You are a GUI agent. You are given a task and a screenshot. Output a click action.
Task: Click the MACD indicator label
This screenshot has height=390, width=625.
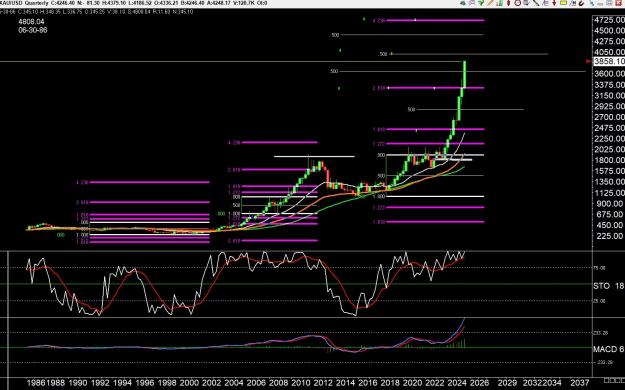[605, 349]
